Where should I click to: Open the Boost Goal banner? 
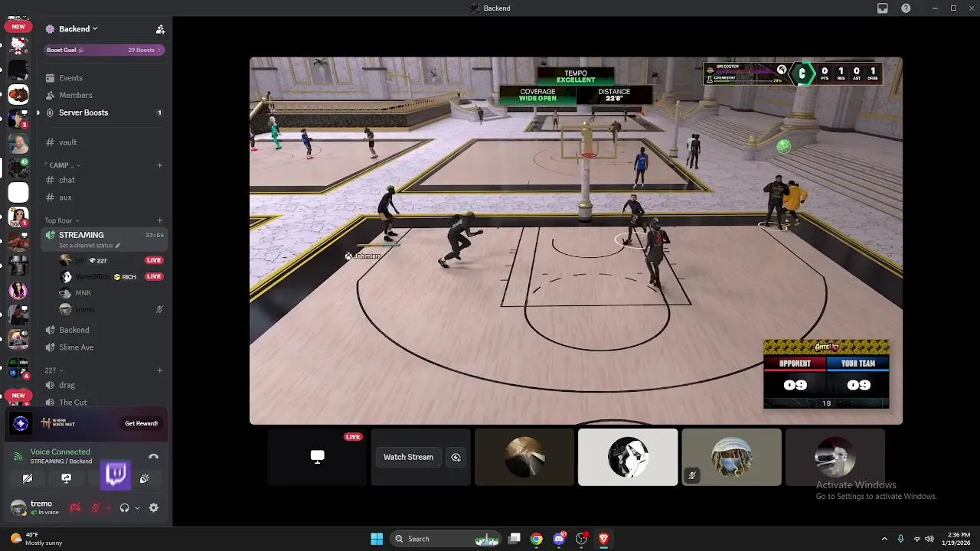coord(103,50)
